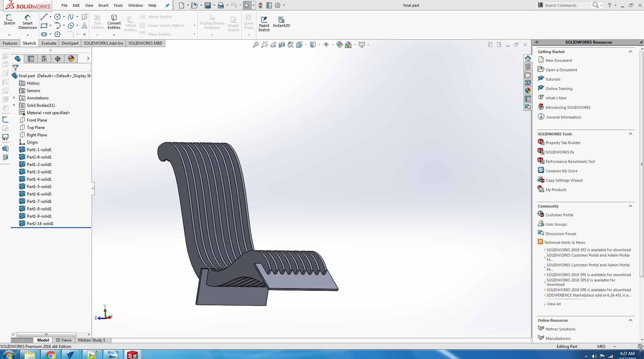
Task: Expand the Annotations tree folder
Action: pos(14,98)
